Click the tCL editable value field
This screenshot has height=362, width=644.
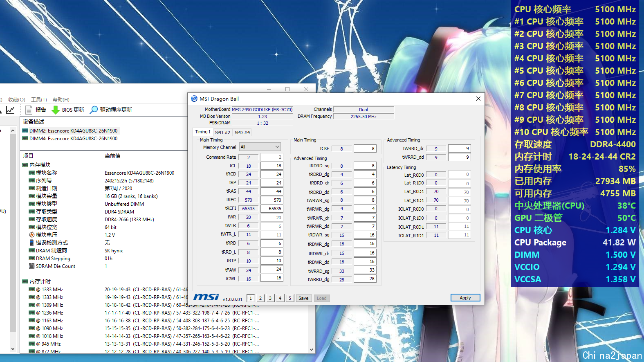pyautogui.click(x=272, y=166)
